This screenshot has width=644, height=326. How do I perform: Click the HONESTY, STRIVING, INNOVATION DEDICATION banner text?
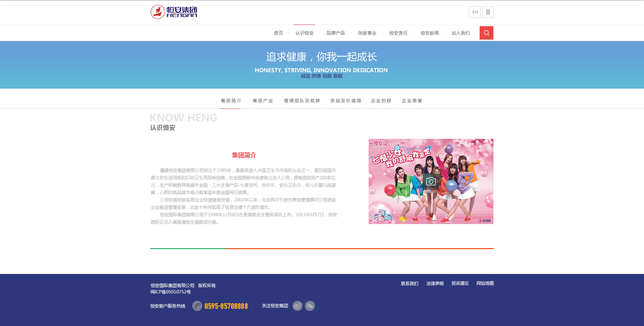click(321, 70)
